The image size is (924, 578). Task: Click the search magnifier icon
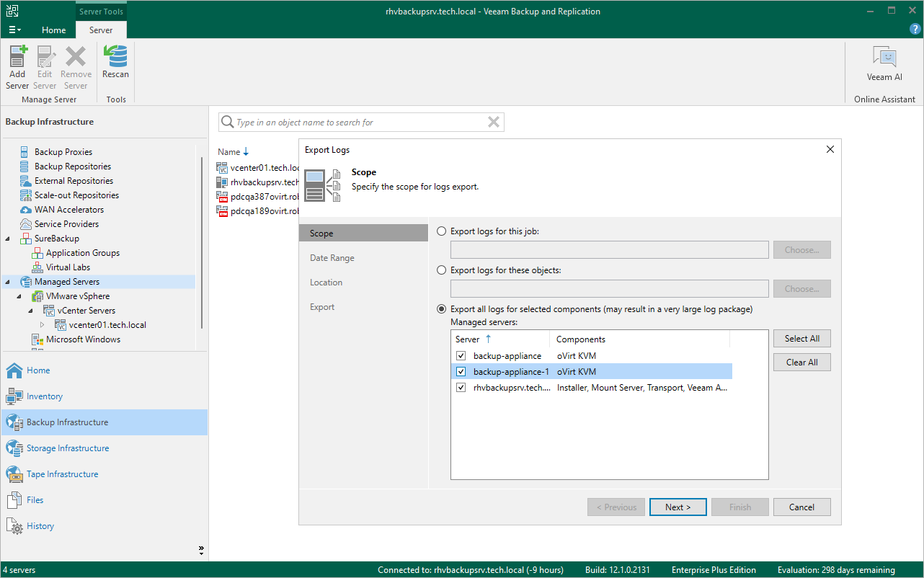[x=227, y=123]
